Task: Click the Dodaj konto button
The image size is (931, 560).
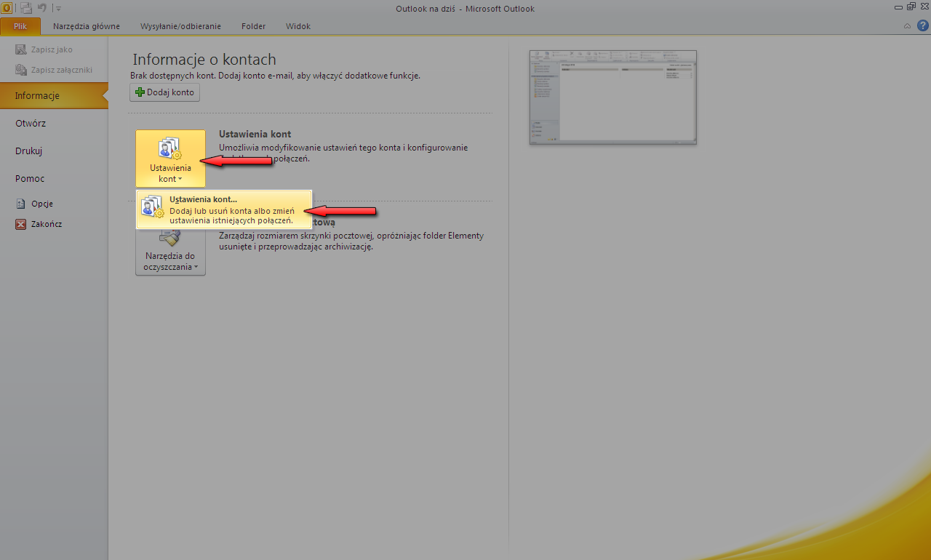Action: pyautogui.click(x=164, y=92)
